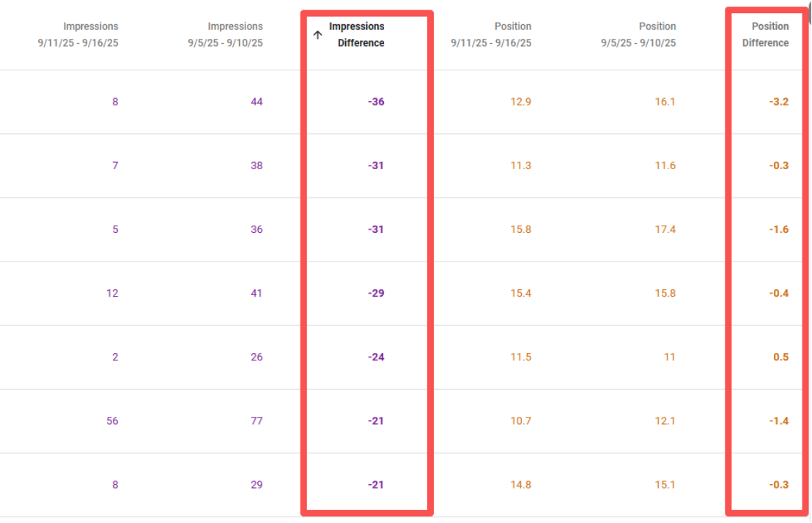Select the 77 impressions value
Viewport: 812px width, 523px height.
(x=256, y=421)
